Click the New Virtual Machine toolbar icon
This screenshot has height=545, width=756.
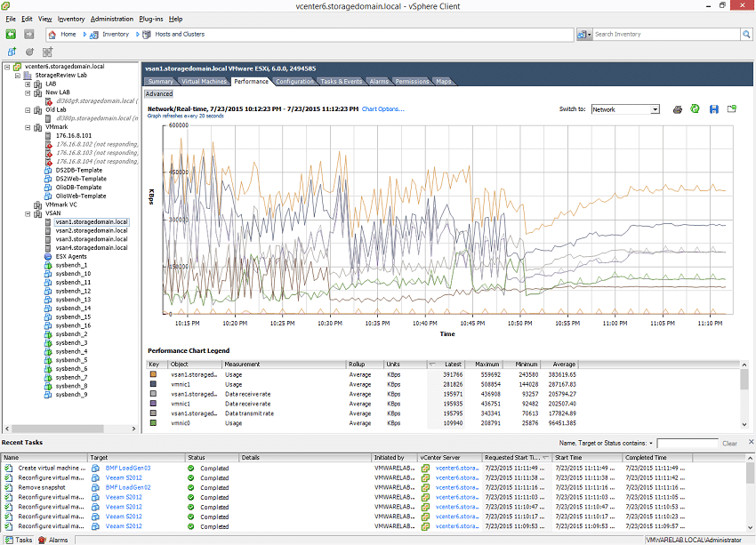12,52
